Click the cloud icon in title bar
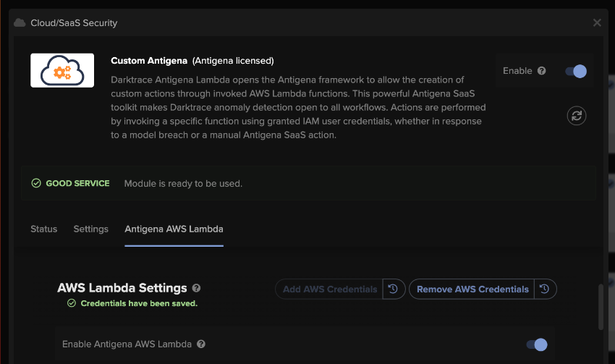 coord(20,22)
